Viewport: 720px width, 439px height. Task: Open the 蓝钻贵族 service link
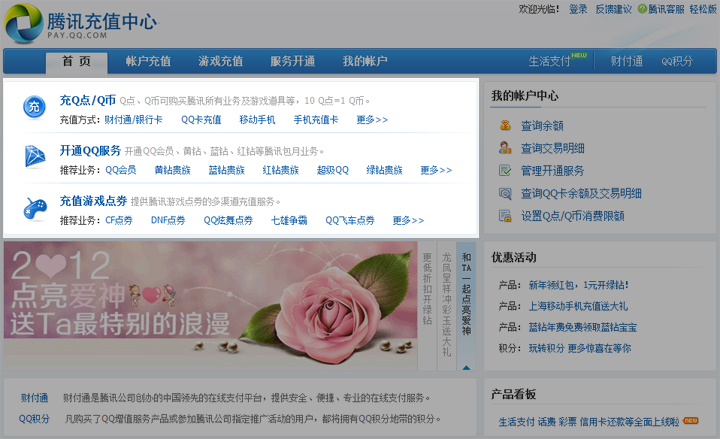[x=226, y=170]
